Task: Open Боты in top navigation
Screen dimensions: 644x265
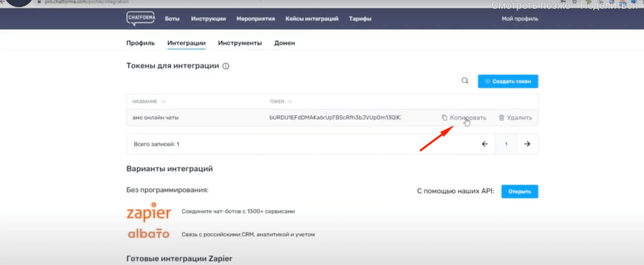Action: [172, 19]
